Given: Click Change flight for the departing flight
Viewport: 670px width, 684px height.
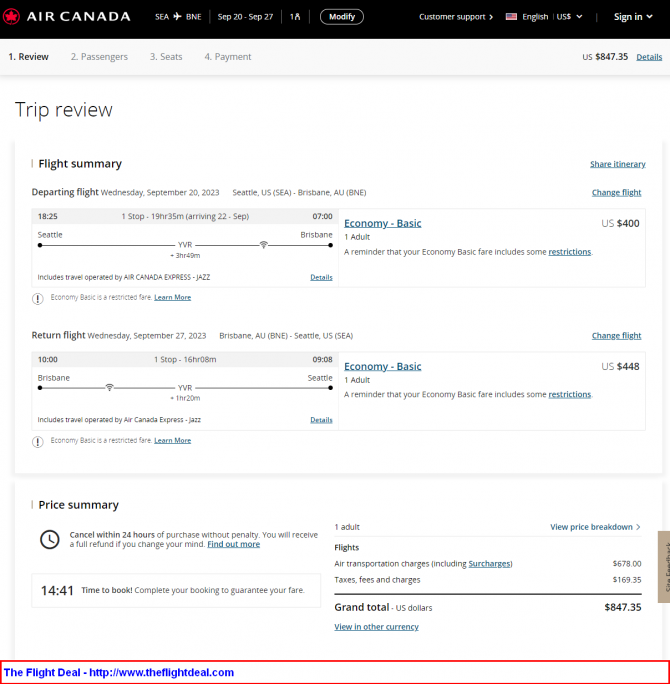Looking at the screenshot, I should pos(616,193).
